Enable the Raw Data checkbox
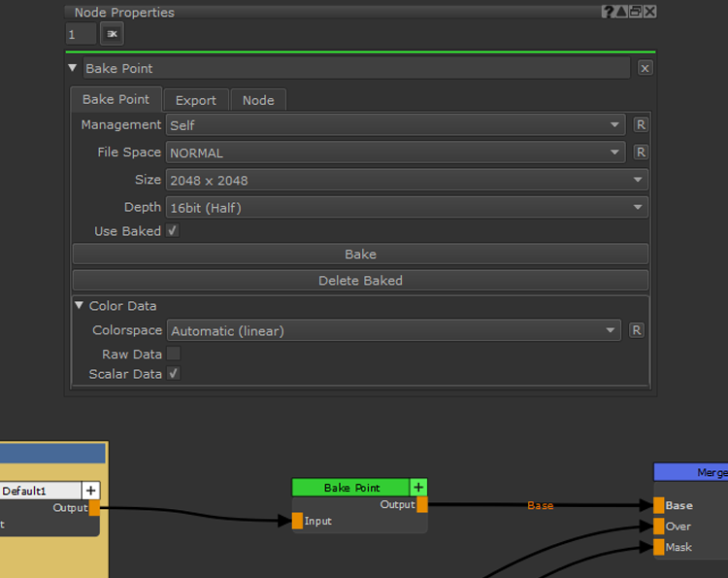This screenshot has width=728, height=578. pyautogui.click(x=174, y=355)
